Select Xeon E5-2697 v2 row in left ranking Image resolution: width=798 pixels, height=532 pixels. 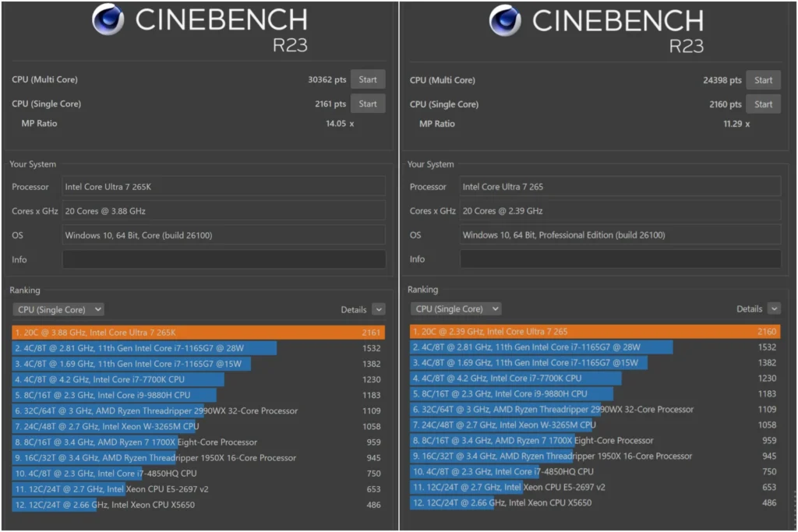(x=199, y=489)
